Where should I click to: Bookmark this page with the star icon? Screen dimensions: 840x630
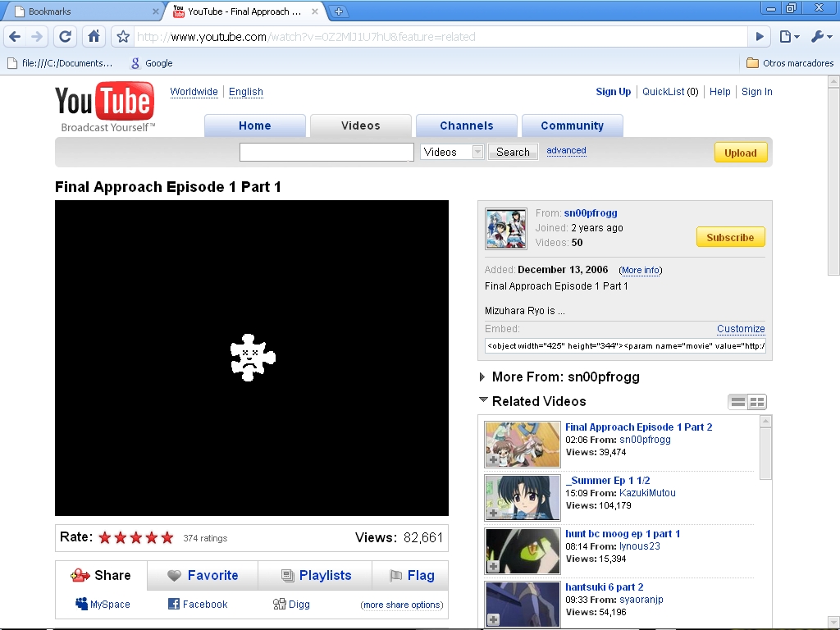123,36
